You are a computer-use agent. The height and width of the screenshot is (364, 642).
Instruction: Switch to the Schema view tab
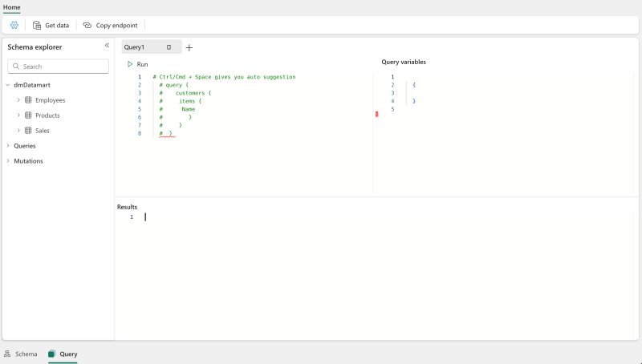pyautogui.click(x=21, y=354)
